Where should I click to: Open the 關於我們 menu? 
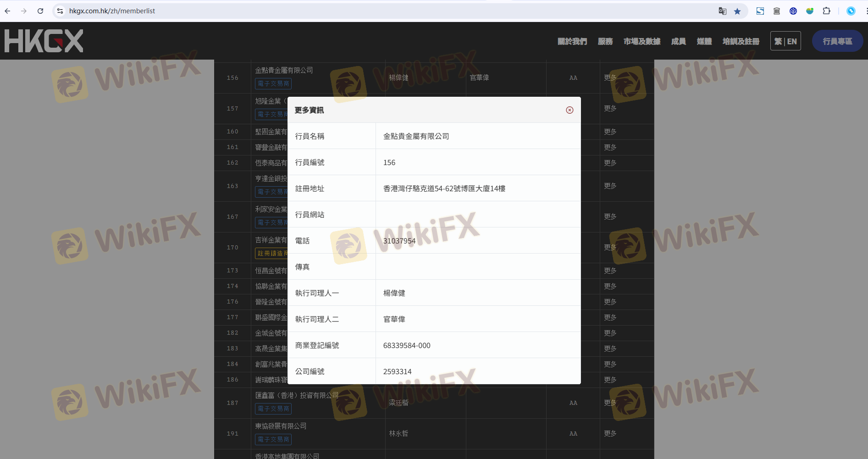(x=572, y=41)
